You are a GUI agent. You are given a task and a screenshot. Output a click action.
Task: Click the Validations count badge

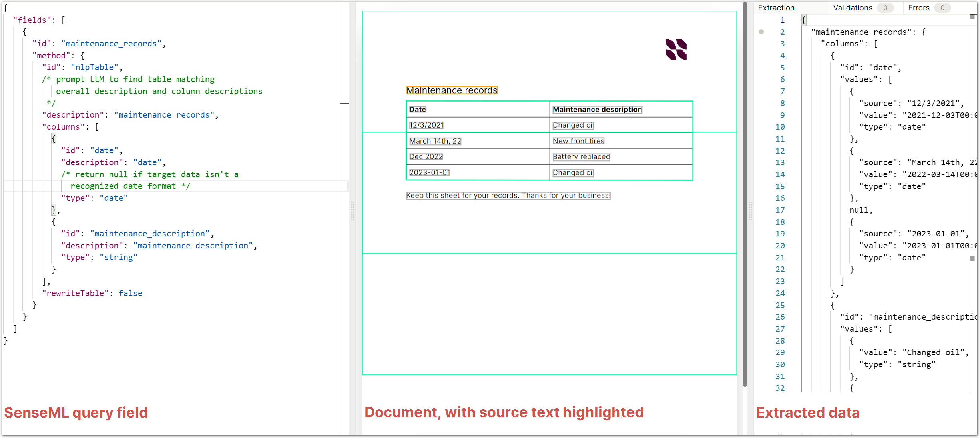[x=885, y=8]
